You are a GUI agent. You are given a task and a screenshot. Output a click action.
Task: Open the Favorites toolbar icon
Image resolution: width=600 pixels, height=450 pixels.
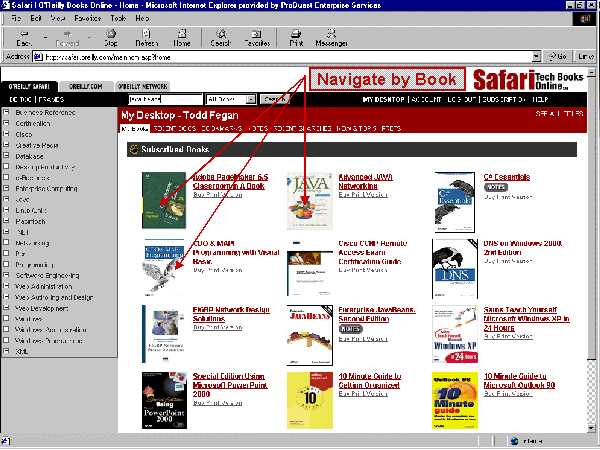pos(257,38)
